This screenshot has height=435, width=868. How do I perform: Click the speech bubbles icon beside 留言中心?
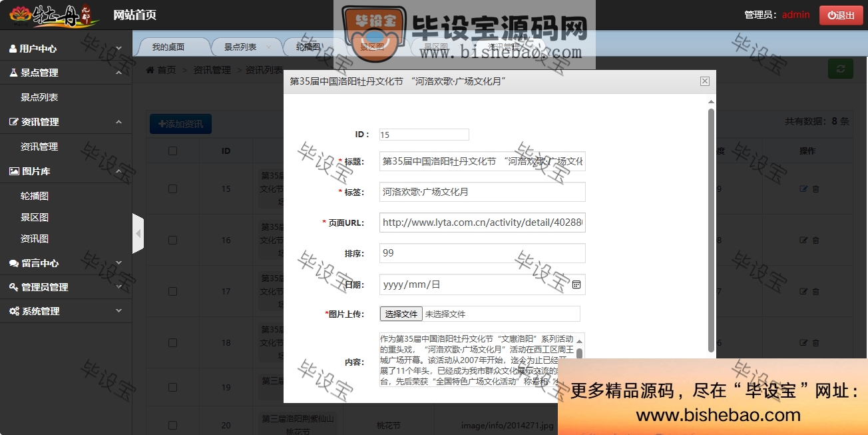(14, 263)
